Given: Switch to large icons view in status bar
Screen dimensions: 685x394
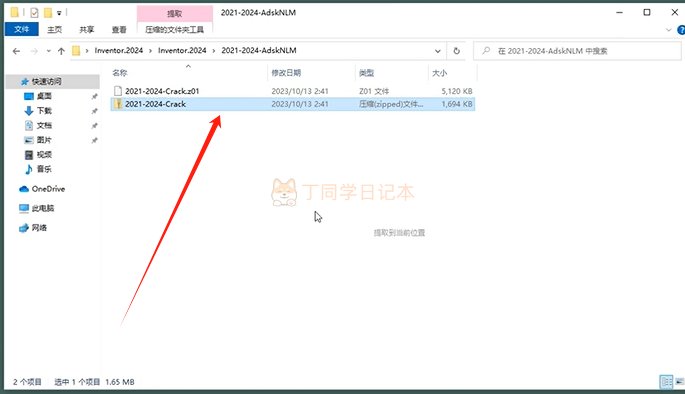Looking at the screenshot, I should (680, 382).
